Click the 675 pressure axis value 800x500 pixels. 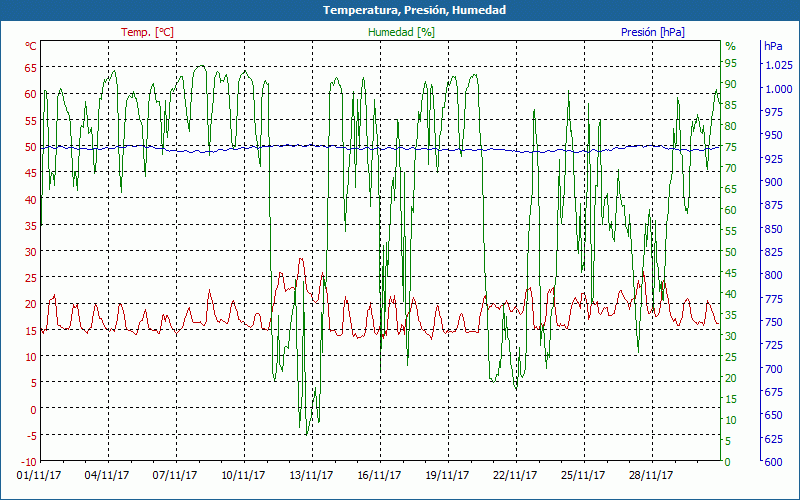tap(774, 392)
